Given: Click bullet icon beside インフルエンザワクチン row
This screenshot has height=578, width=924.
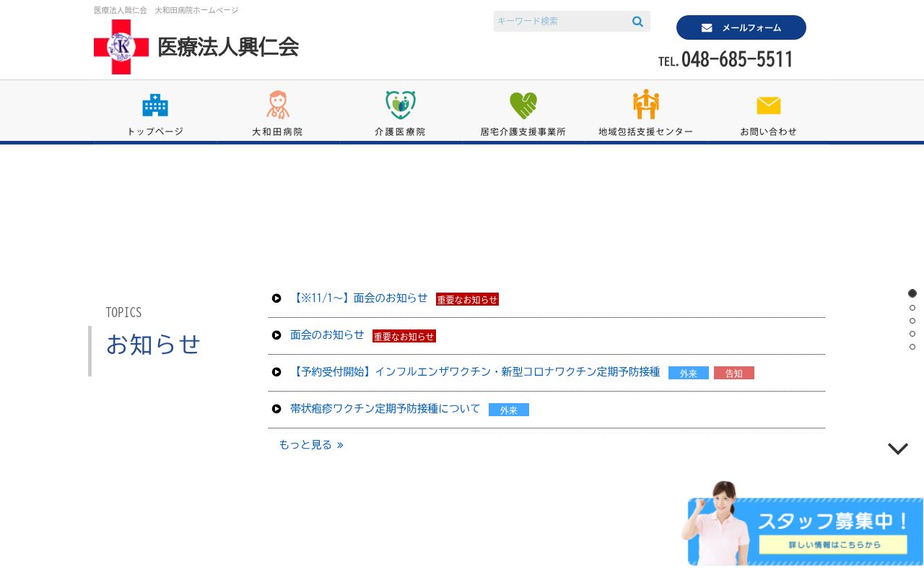Looking at the screenshot, I should click(276, 372).
